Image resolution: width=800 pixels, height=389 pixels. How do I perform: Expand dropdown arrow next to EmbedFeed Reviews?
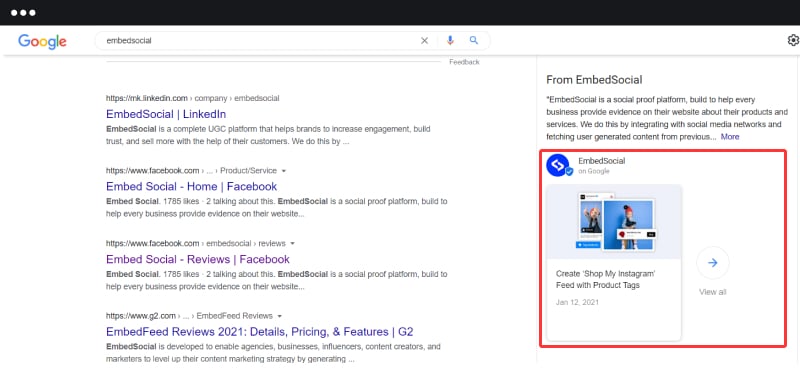tap(280, 316)
